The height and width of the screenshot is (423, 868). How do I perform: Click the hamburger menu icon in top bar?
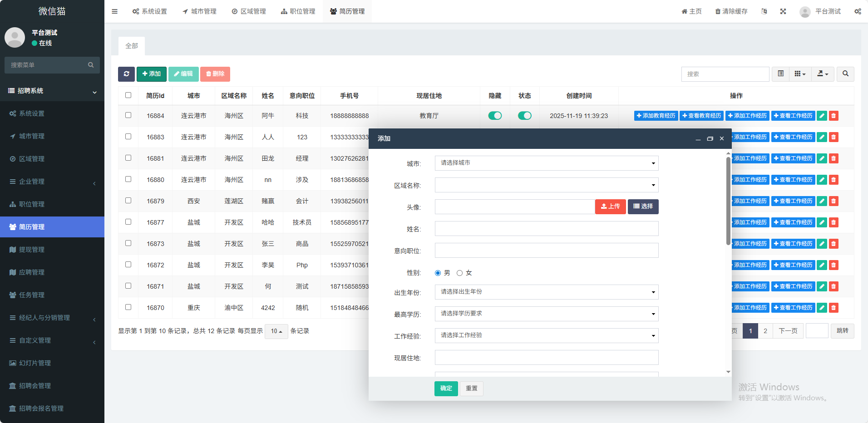[x=115, y=11]
